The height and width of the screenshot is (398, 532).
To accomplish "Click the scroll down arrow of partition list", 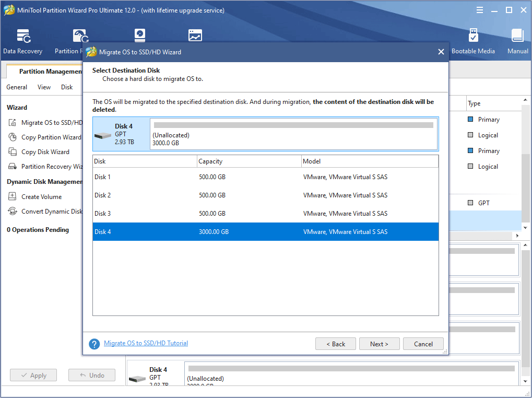I will click(525, 228).
